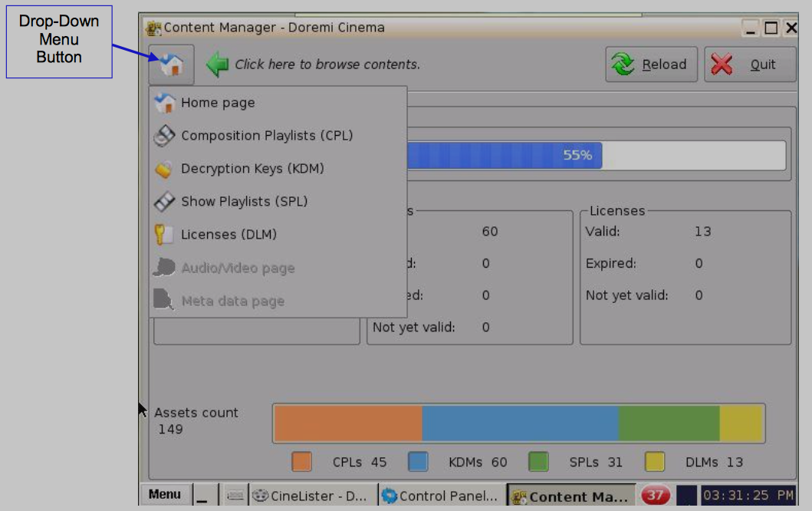Click the padlock KDM icon
The height and width of the screenshot is (511, 812).
tap(163, 170)
